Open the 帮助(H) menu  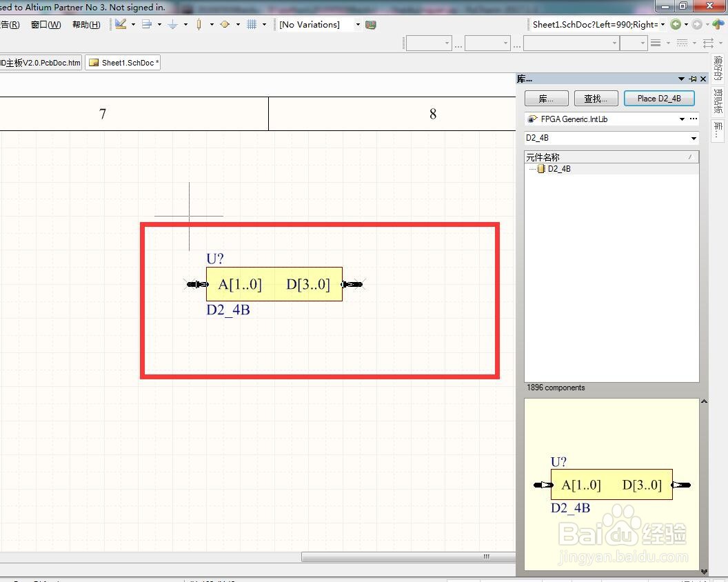(86, 25)
